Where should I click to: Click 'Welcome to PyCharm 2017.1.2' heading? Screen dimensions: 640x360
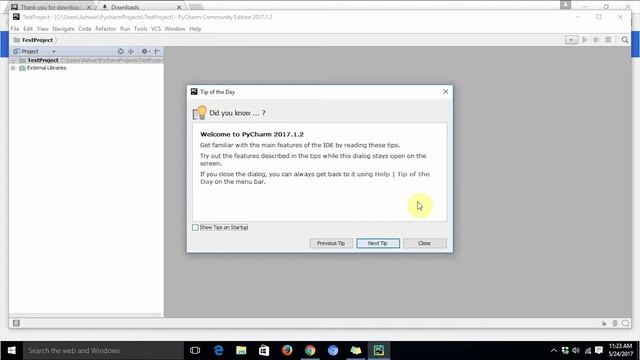[x=252, y=134]
